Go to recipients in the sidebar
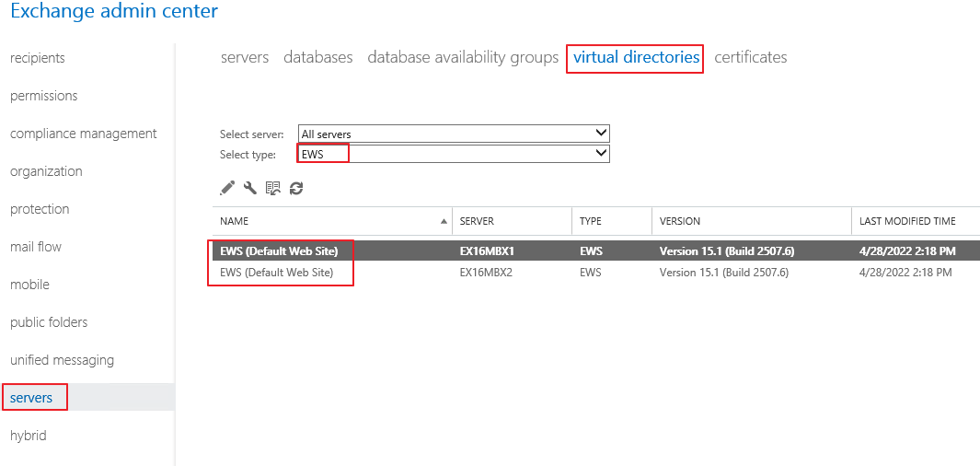The image size is (980, 466). click(38, 58)
